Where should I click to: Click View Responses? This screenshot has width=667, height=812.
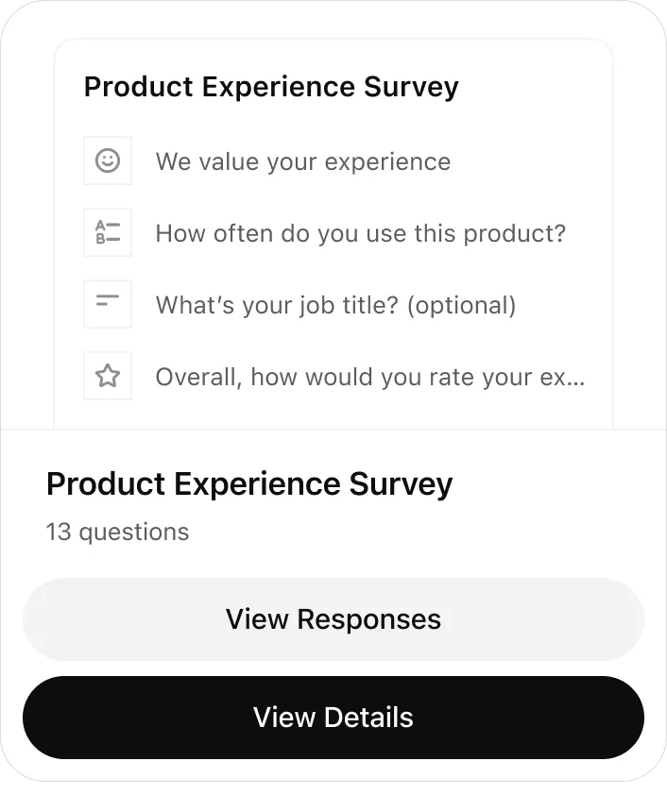point(333,619)
